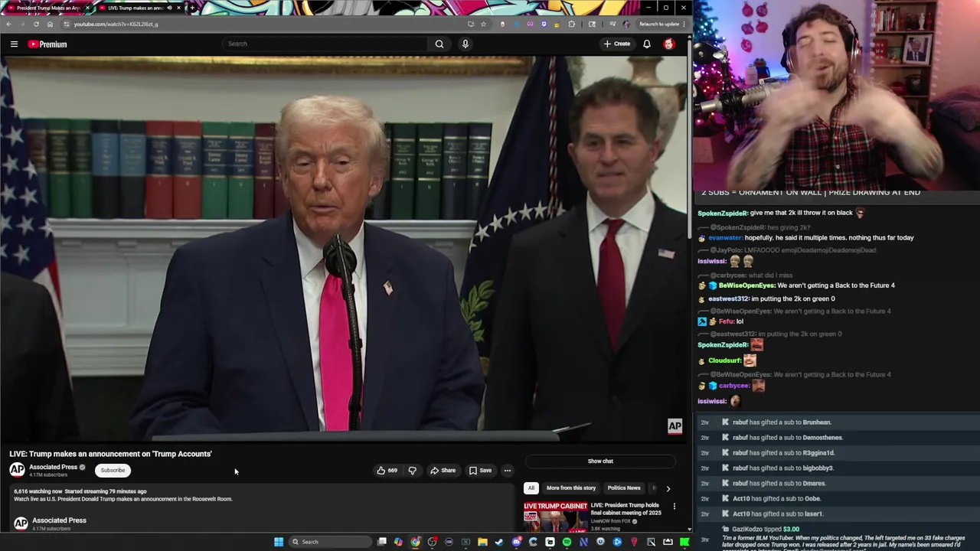Open Spotify from the taskbar
The image size is (980, 551).
pyautogui.click(x=567, y=542)
